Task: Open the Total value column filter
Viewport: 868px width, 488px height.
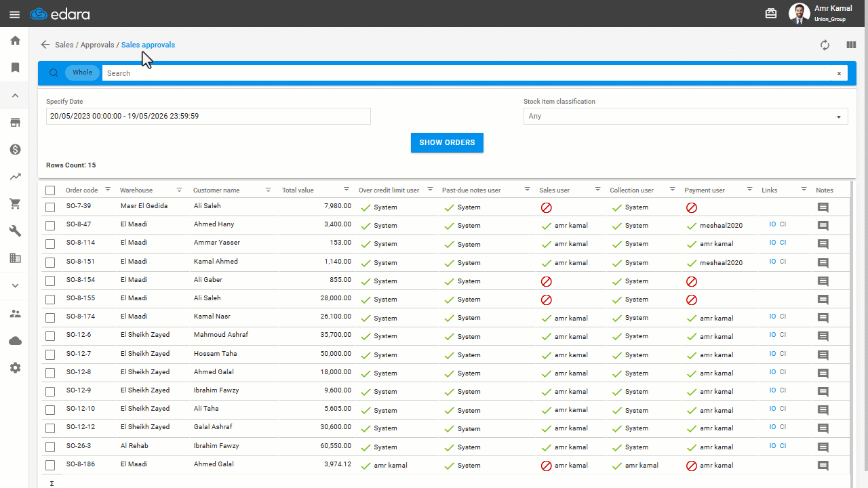Action: point(347,190)
